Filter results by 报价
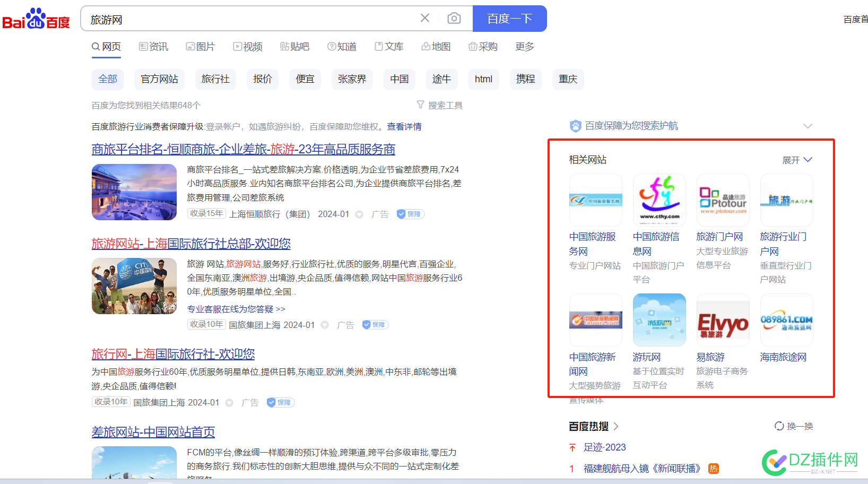This screenshot has width=868, height=484. (x=263, y=79)
